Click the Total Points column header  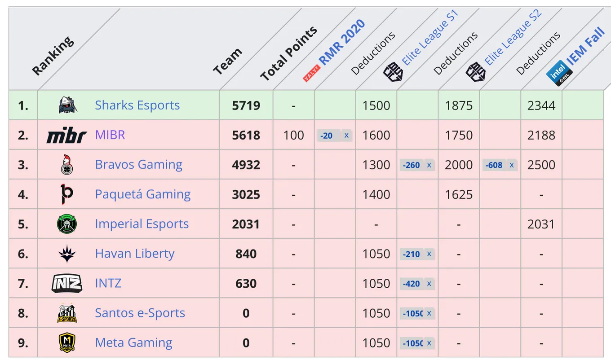(x=289, y=53)
